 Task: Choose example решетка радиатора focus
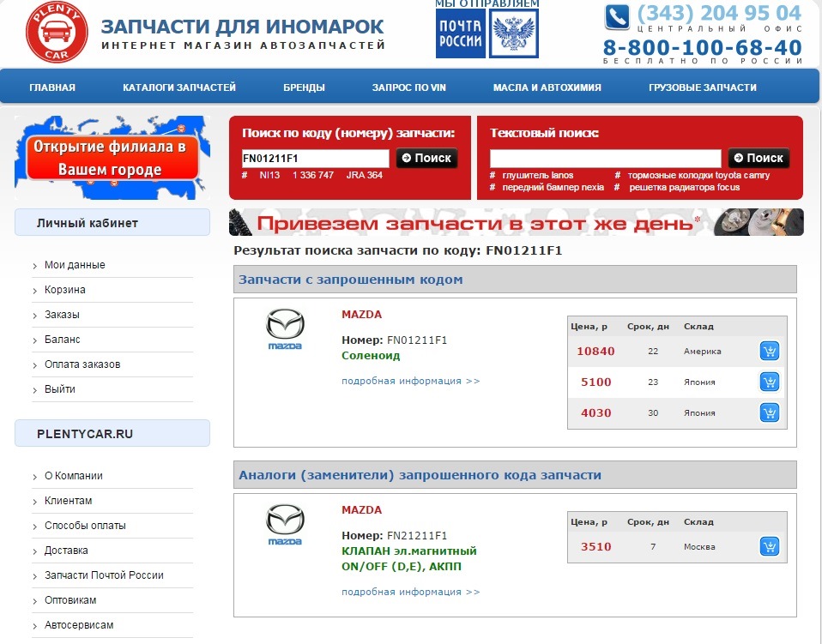pyautogui.click(x=684, y=187)
